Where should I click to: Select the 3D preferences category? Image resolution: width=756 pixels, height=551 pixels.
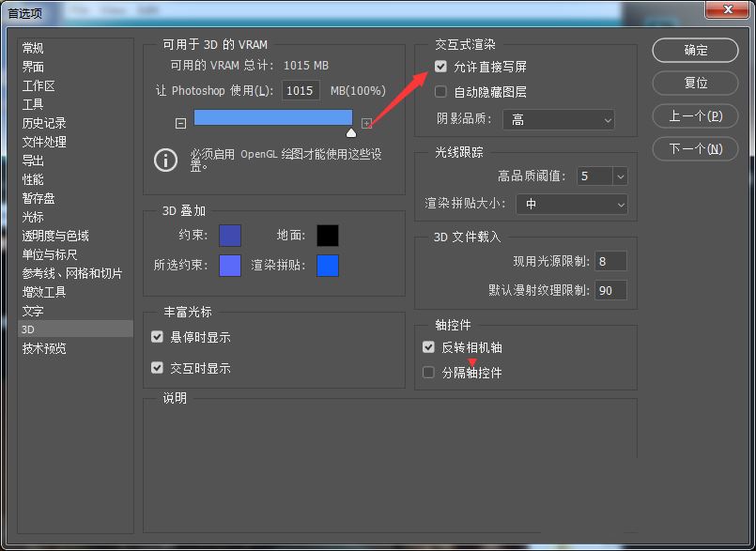tap(75, 329)
